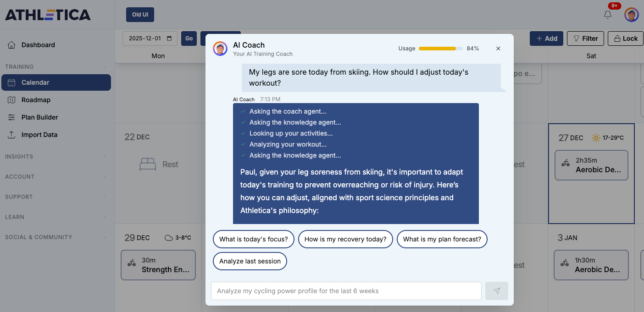Click the sun weather icon on 27 Dec

pyautogui.click(x=596, y=137)
